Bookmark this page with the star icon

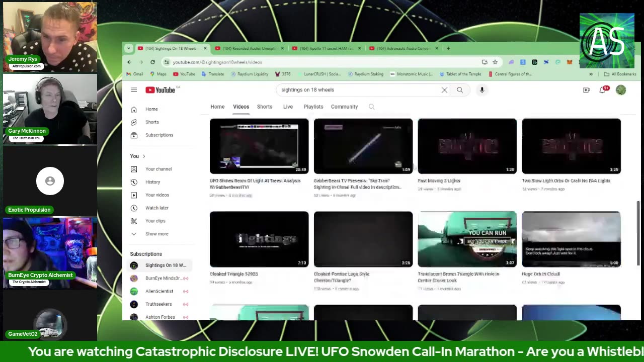pyautogui.click(x=495, y=62)
